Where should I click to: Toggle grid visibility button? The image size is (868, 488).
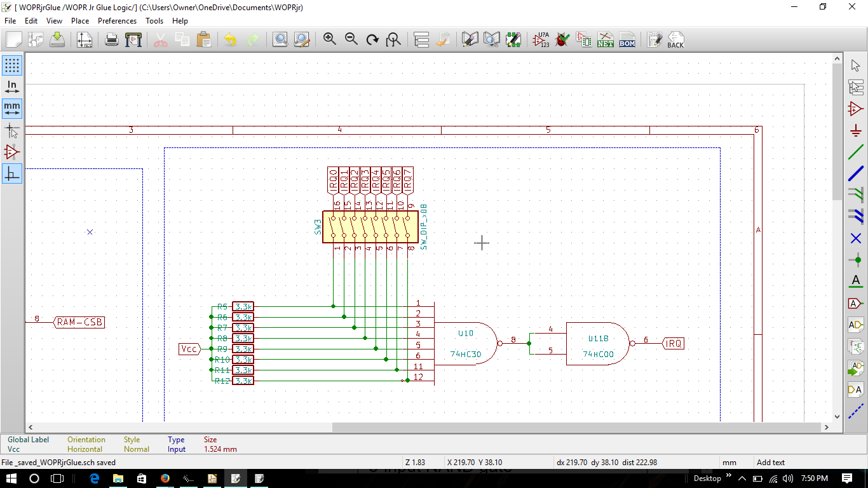[12, 65]
